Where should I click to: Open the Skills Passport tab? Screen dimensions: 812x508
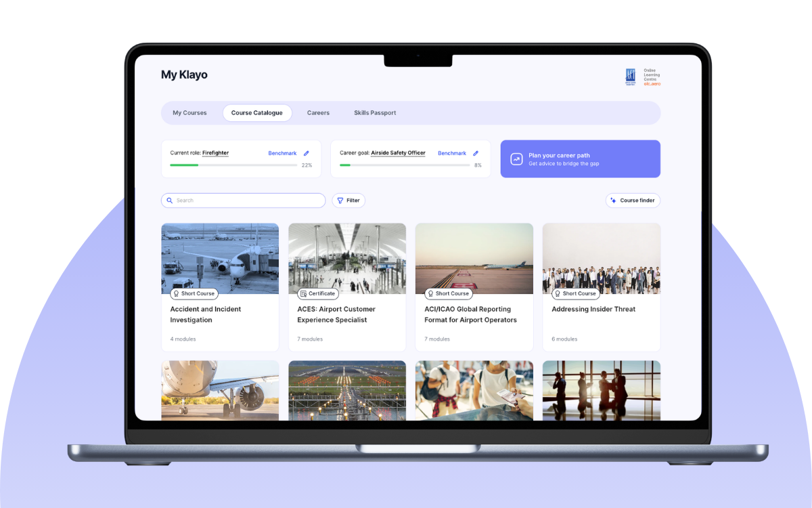[375, 113]
